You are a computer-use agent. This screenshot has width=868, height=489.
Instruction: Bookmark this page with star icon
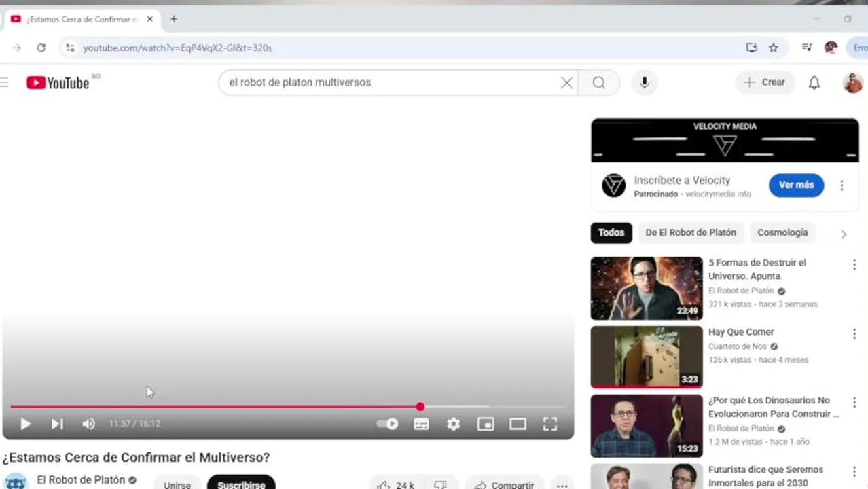pyautogui.click(x=773, y=48)
